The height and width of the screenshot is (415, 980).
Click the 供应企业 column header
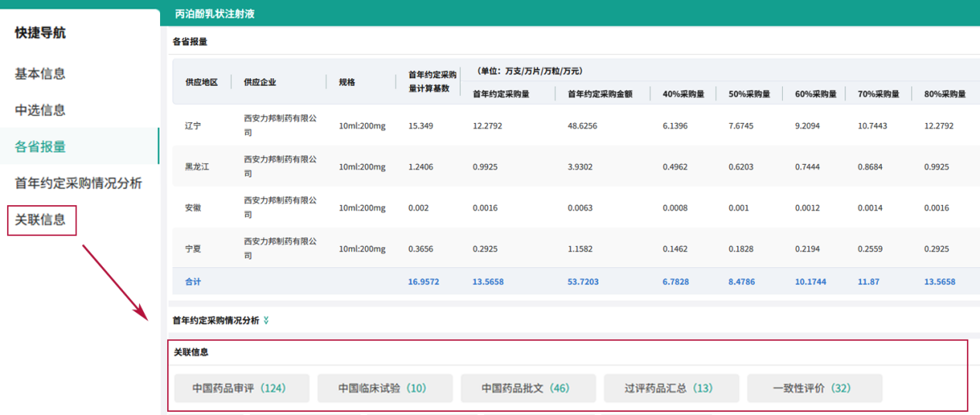click(x=260, y=82)
